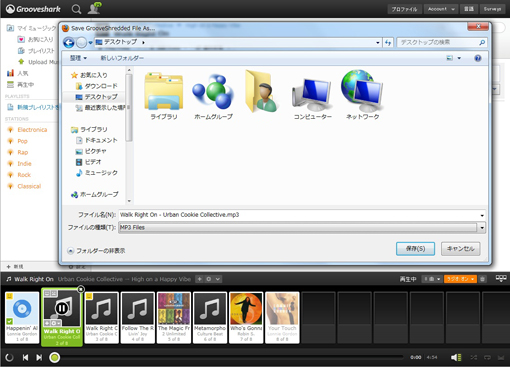
Task: Select ミュージック library in navigation pane
Action: (97, 173)
